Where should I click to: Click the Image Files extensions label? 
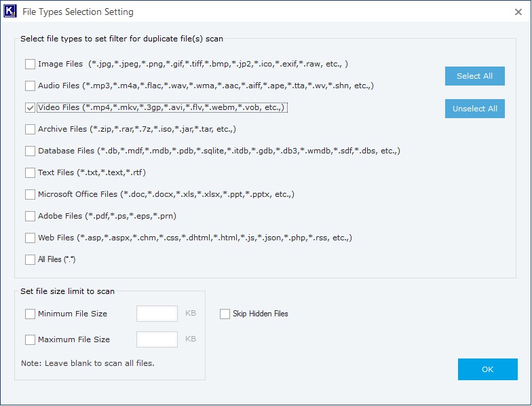click(x=193, y=64)
